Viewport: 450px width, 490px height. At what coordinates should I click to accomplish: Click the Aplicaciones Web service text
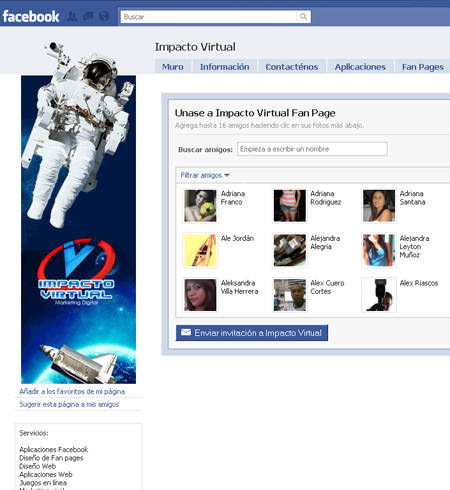pos(46,474)
